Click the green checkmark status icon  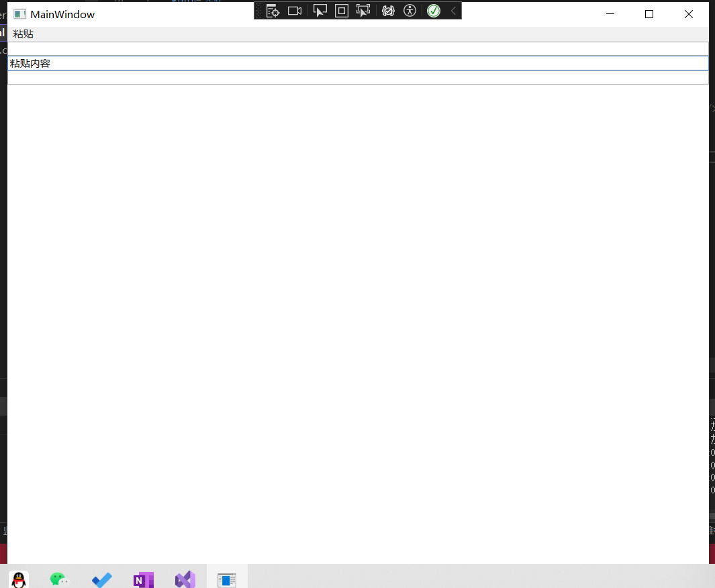[x=434, y=11]
